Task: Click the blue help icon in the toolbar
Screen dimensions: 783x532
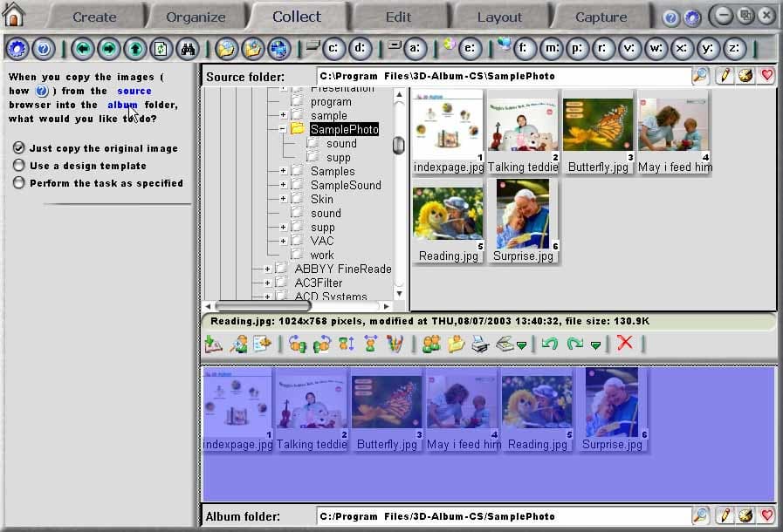Action: (x=44, y=49)
